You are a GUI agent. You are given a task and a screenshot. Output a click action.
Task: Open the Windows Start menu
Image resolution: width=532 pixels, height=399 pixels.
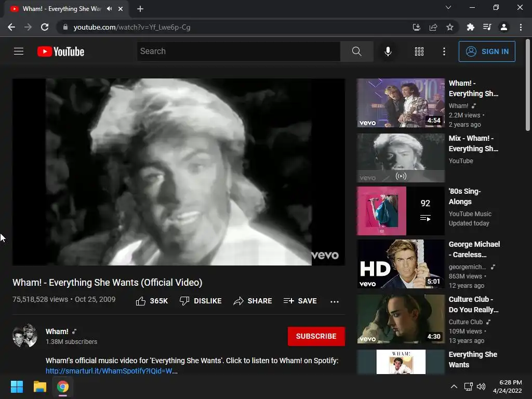pyautogui.click(x=17, y=387)
